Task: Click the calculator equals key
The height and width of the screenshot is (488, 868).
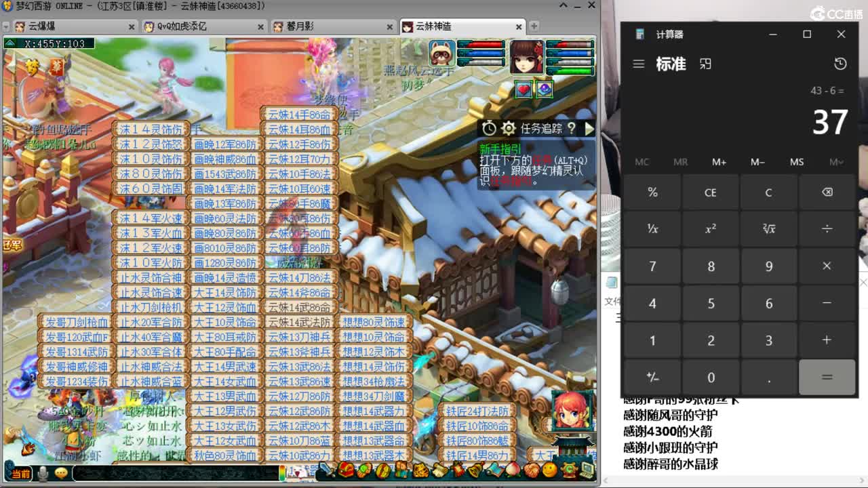Action: pos(827,377)
